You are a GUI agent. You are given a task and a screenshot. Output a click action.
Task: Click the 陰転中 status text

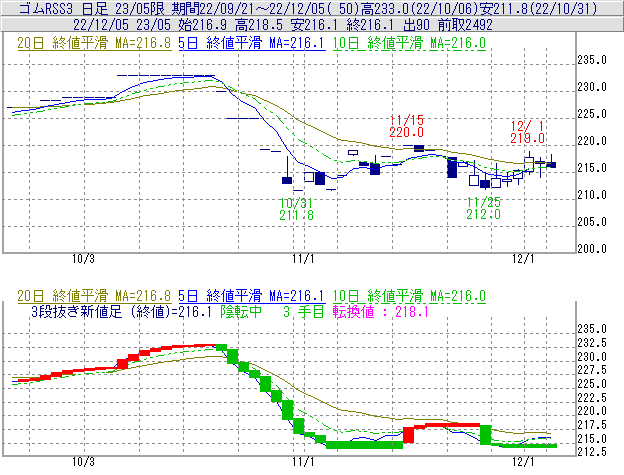click(241, 312)
